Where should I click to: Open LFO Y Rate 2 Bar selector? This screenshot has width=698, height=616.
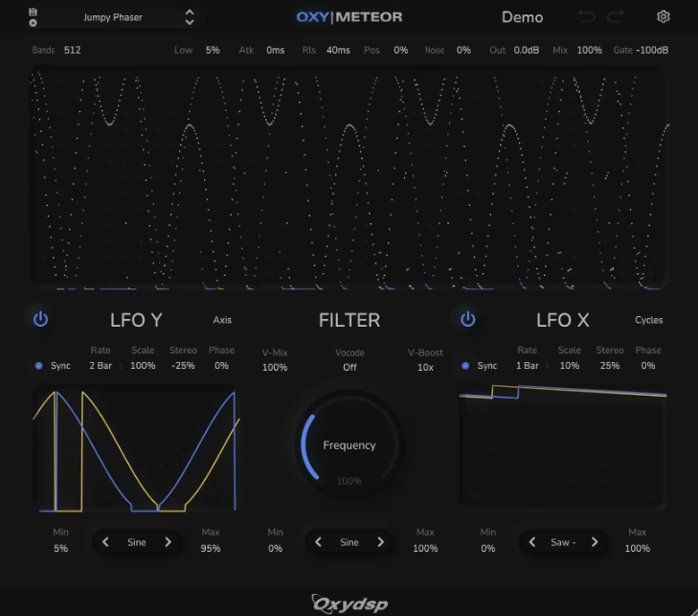coord(101,366)
